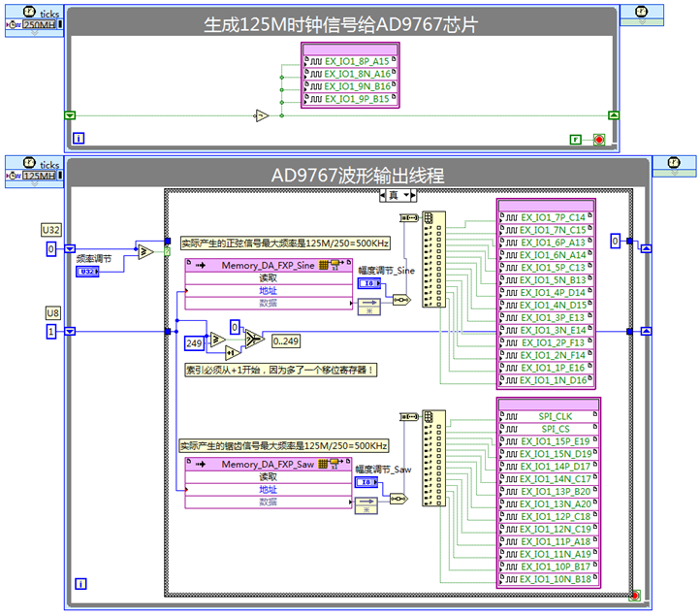This screenshot has height=616, width=700.
Task: Expand the 125MHz input node chevron
Action: point(34,184)
